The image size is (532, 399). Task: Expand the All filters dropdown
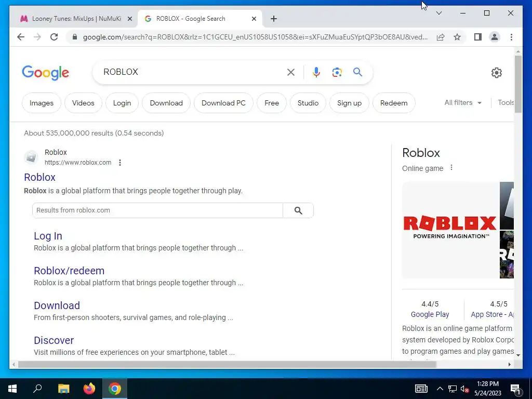[x=463, y=102]
